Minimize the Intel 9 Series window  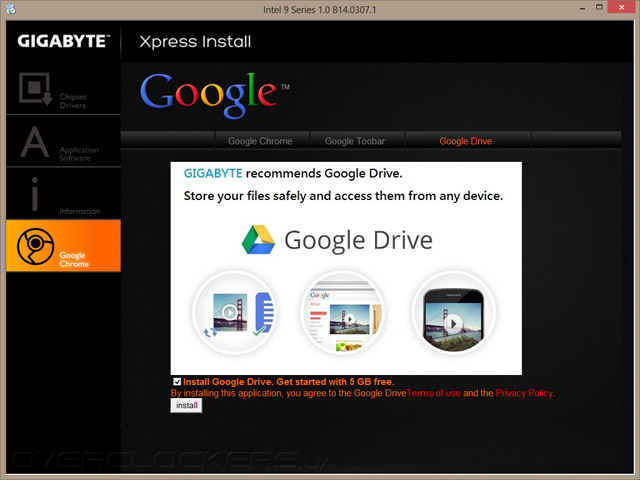point(582,8)
